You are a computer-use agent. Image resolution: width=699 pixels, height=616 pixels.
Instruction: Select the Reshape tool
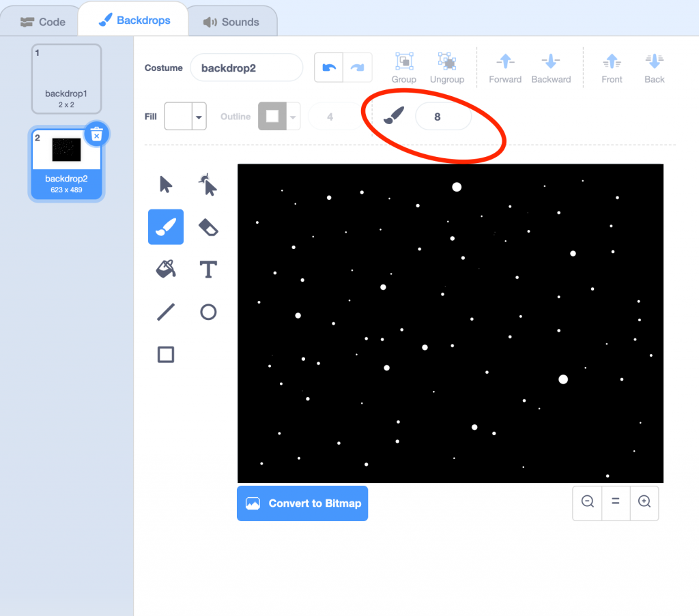coord(208,184)
